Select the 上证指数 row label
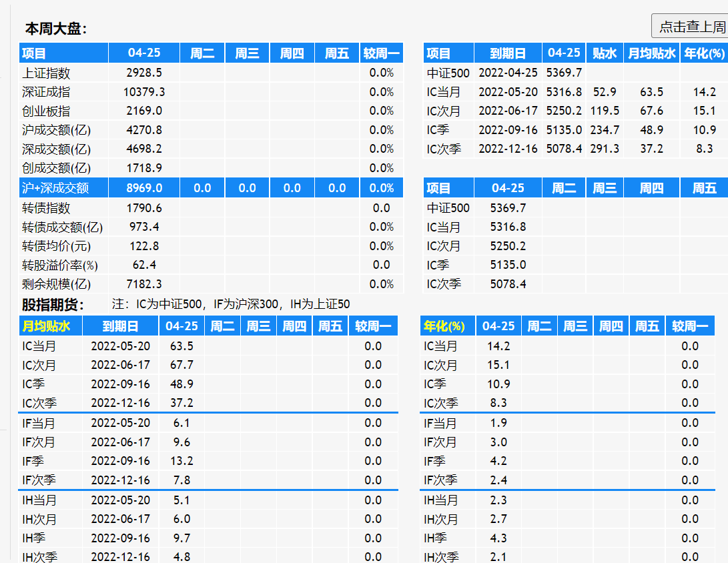 pyautogui.click(x=46, y=73)
